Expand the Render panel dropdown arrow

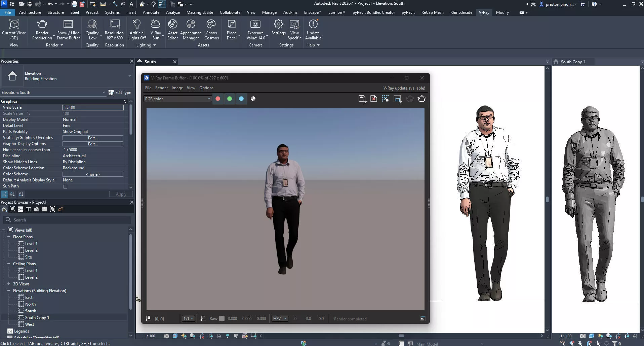(x=62, y=45)
